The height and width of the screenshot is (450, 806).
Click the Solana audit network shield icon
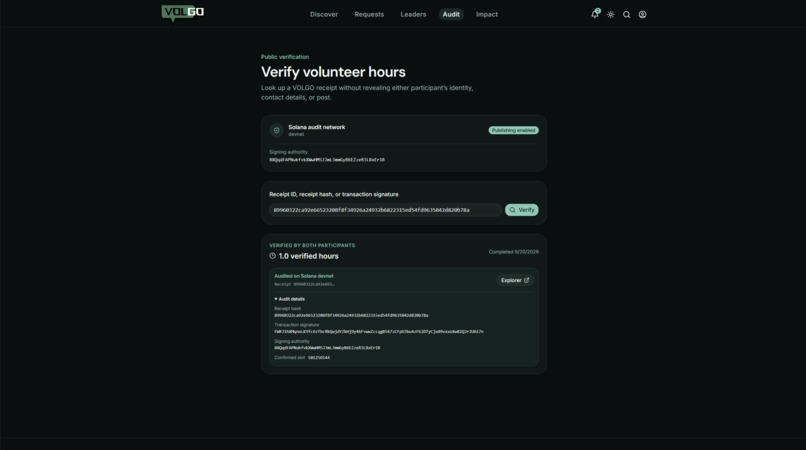(277, 130)
